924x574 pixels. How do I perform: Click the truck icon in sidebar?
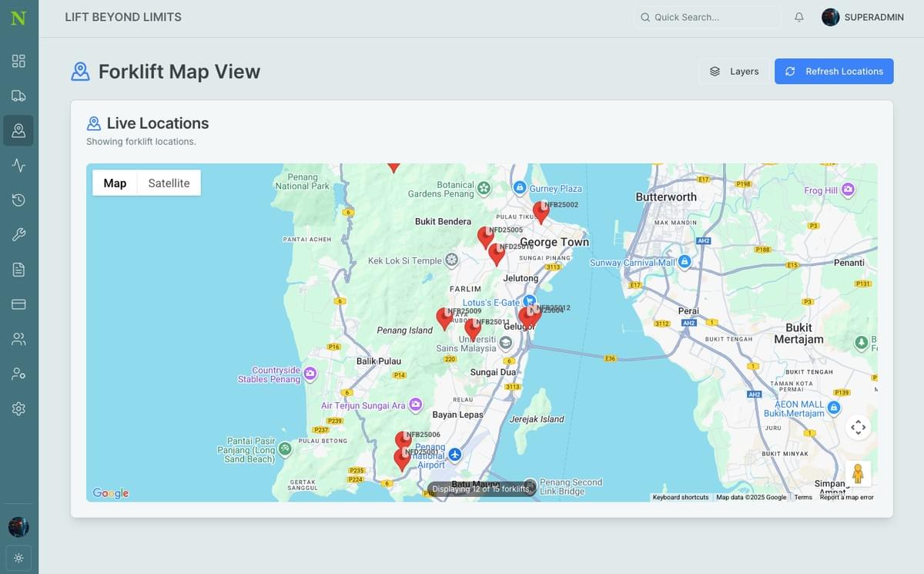click(x=18, y=96)
